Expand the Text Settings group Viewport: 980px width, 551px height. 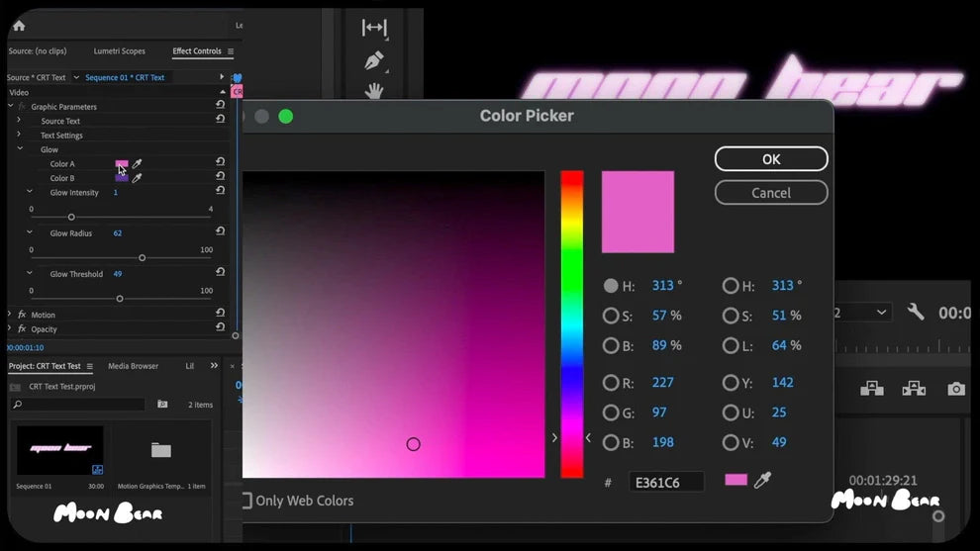(19, 135)
